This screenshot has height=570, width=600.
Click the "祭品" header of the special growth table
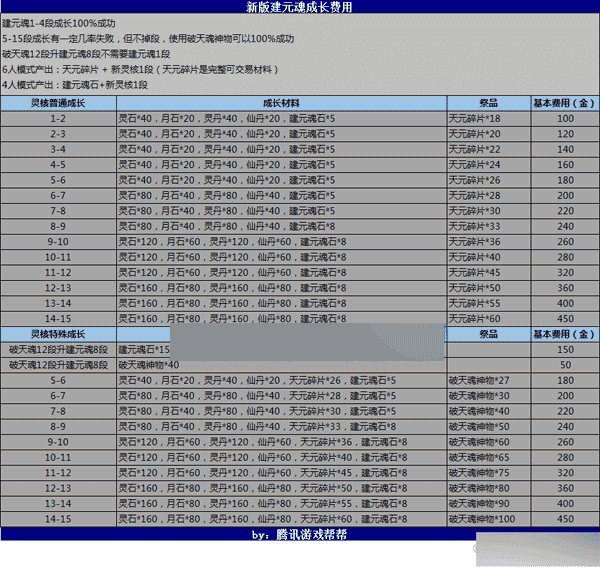[x=489, y=334]
